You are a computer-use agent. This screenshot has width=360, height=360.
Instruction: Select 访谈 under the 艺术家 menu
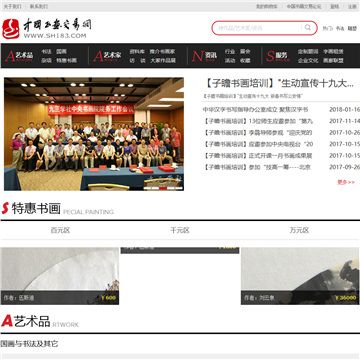[137, 61]
